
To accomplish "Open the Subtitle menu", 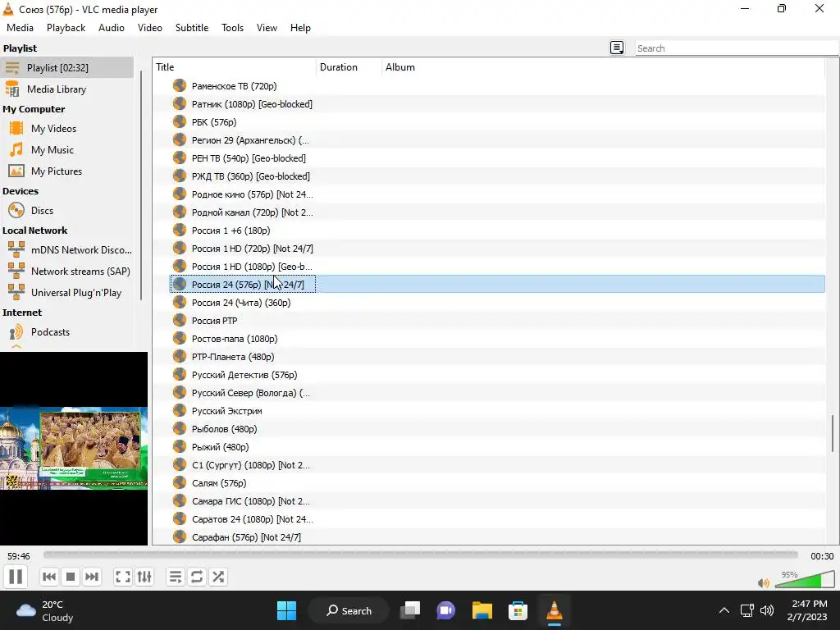I will click(192, 28).
